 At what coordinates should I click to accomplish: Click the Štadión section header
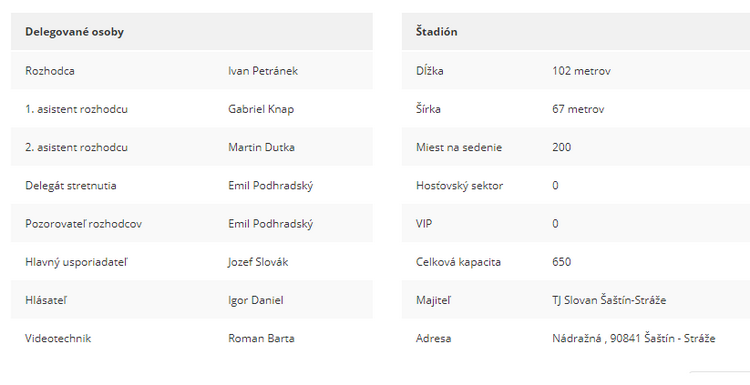[x=436, y=32]
